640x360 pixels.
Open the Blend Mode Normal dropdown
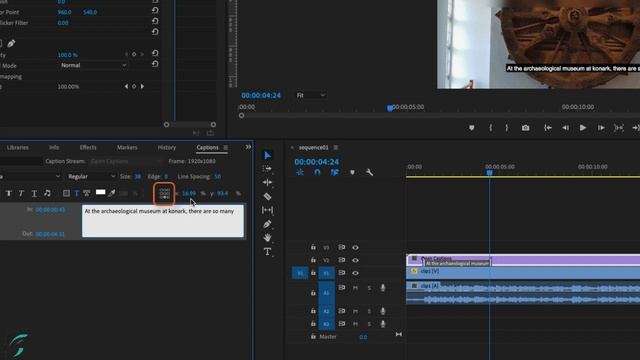[x=93, y=65]
